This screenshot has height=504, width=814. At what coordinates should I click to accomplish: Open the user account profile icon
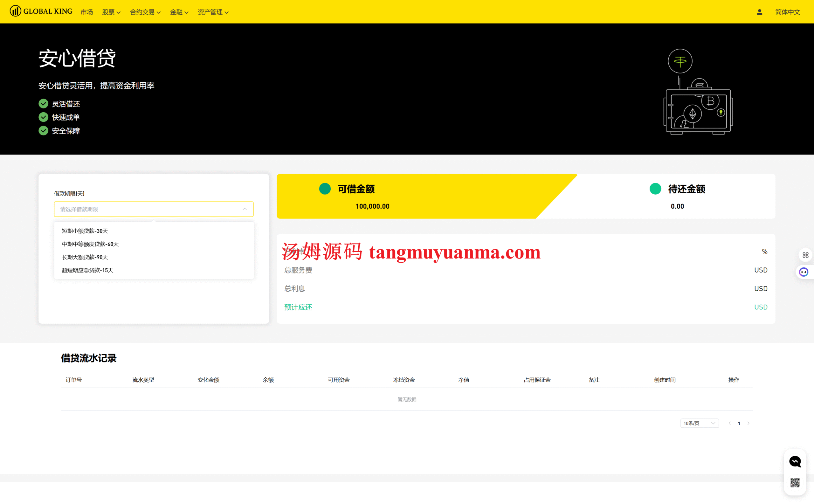(759, 12)
